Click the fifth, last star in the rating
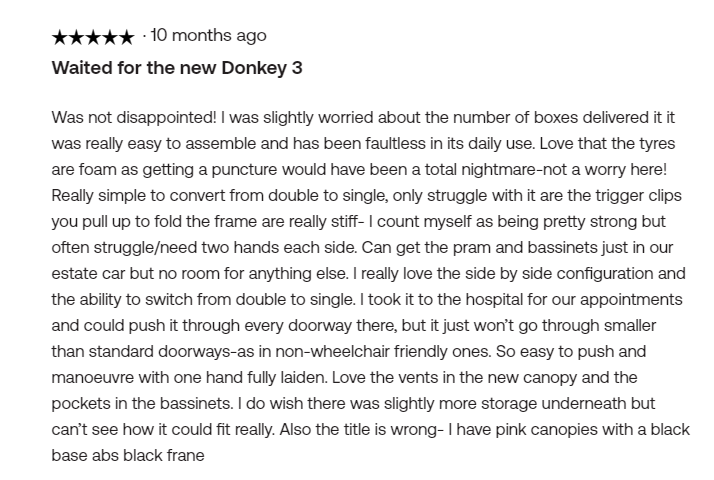Screen dimensions: 714x480 (x=125, y=38)
